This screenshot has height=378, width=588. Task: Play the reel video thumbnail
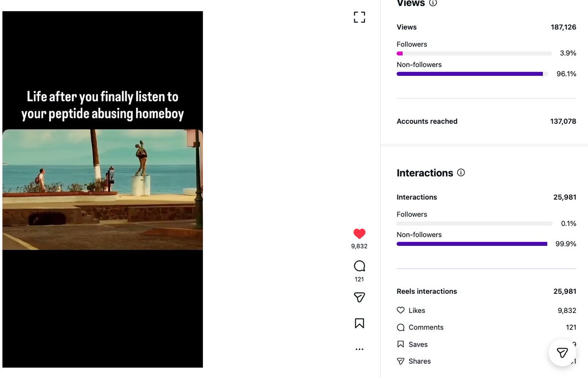click(x=102, y=189)
